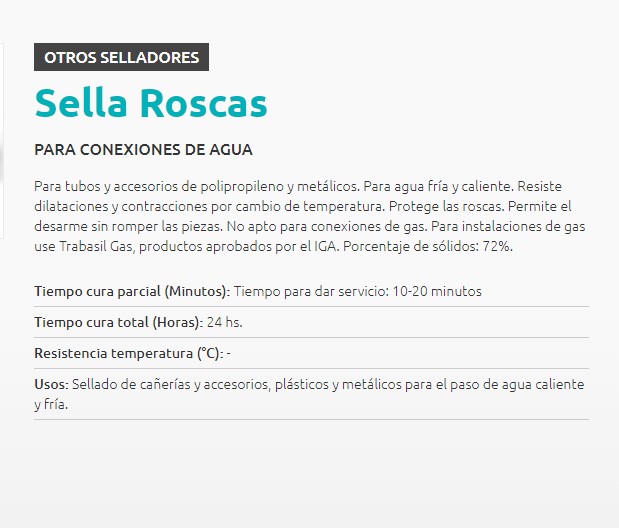The width and height of the screenshot is (619, 528).
Task: Click the PARA CONEXIONES DE AGUA subtitle
Action: pos(143,150)
